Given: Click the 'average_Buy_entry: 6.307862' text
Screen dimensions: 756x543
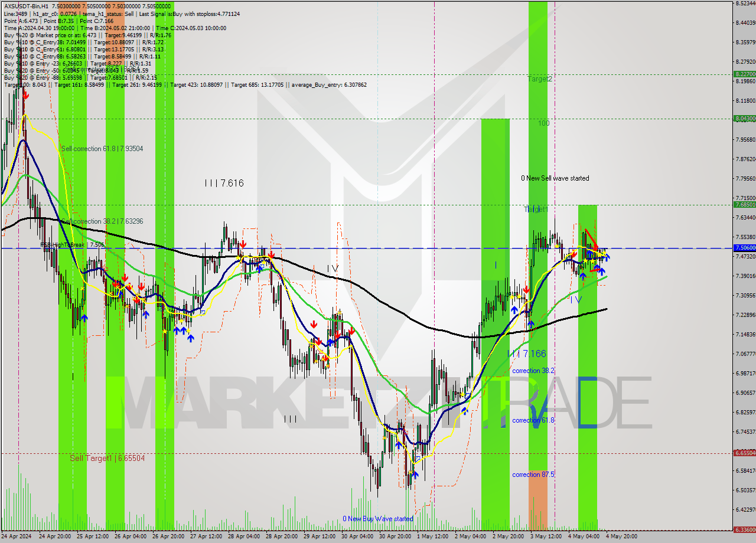Looking at the screenshot, I should click(x=328, y=84).
